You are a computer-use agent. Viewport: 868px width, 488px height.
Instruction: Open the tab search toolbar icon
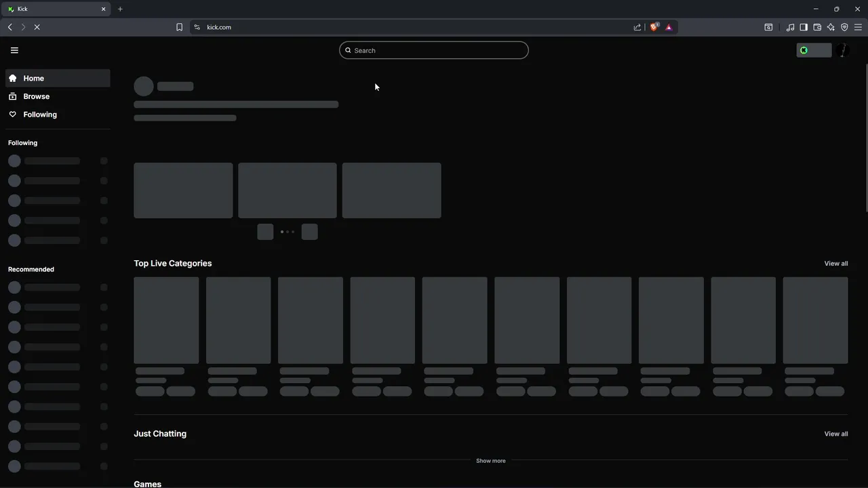click(x=768, y=27)
